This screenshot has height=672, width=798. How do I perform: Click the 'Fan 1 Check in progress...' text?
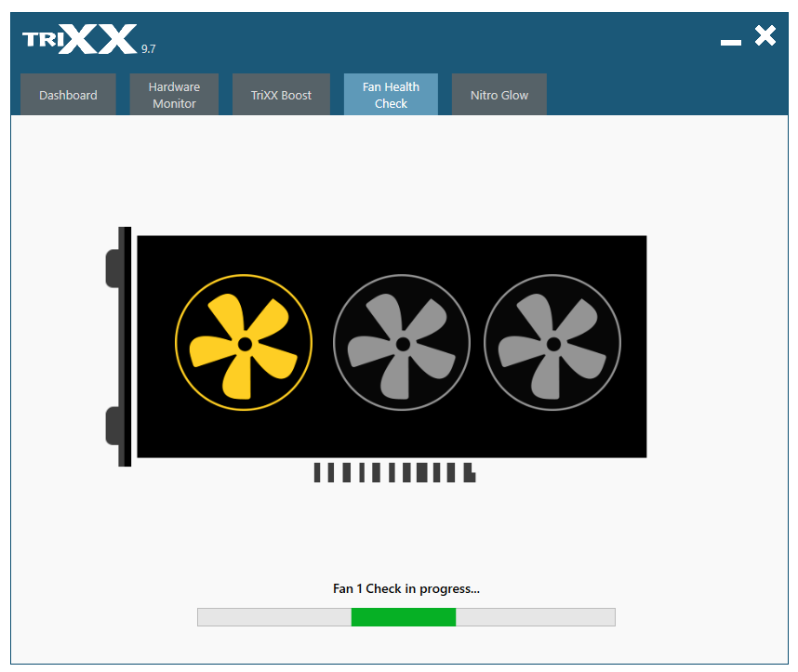[x=406, y=588]
